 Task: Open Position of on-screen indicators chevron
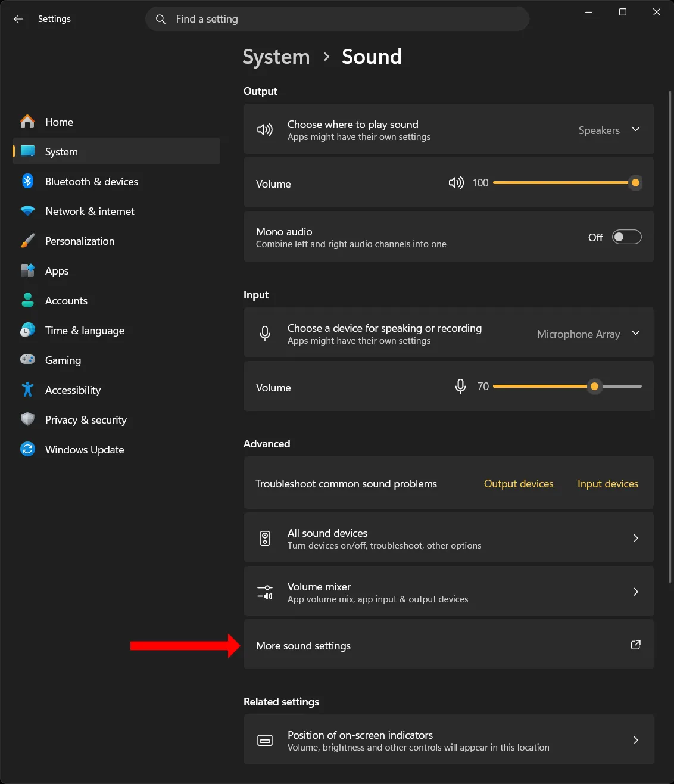pos(636,740)
